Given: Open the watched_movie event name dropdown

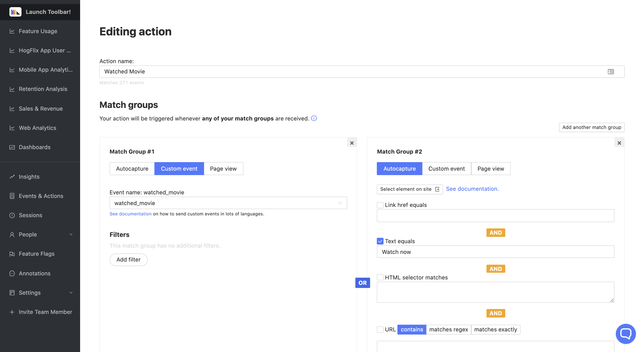Looking at the screenshot, I should click(x=228, y=203).
